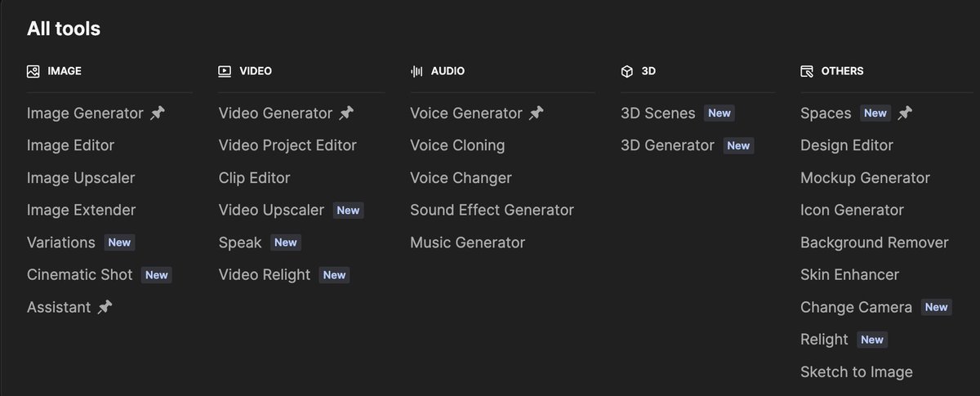Image resolution: width=980 pixels, height=396 pixels.
Task: Click the New badge beside Change Camera
Action: pyautogui.click(x=936, y=308)
